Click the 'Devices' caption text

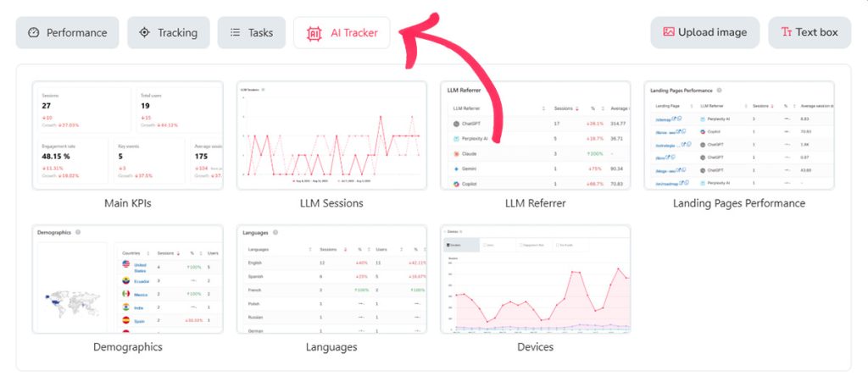[x=536, y=347]
